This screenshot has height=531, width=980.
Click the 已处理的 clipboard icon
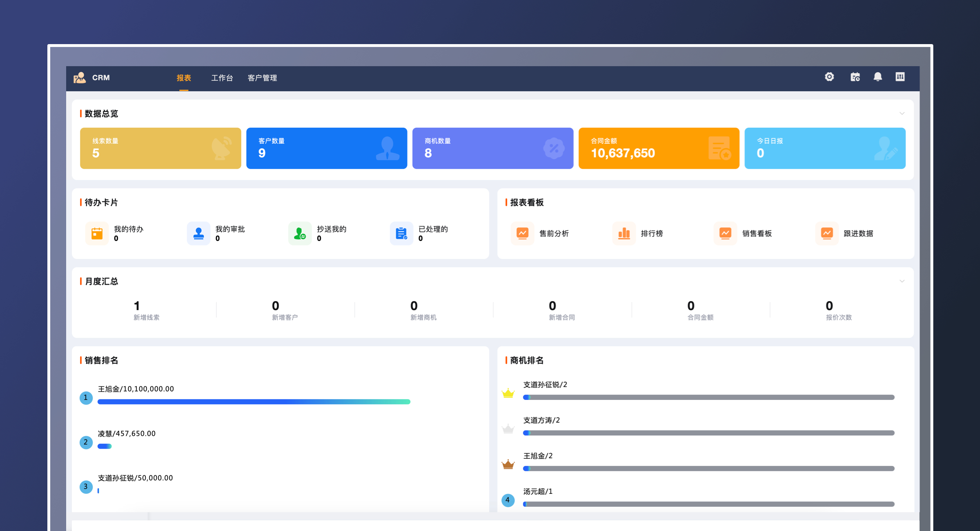(x=401, y=233)
